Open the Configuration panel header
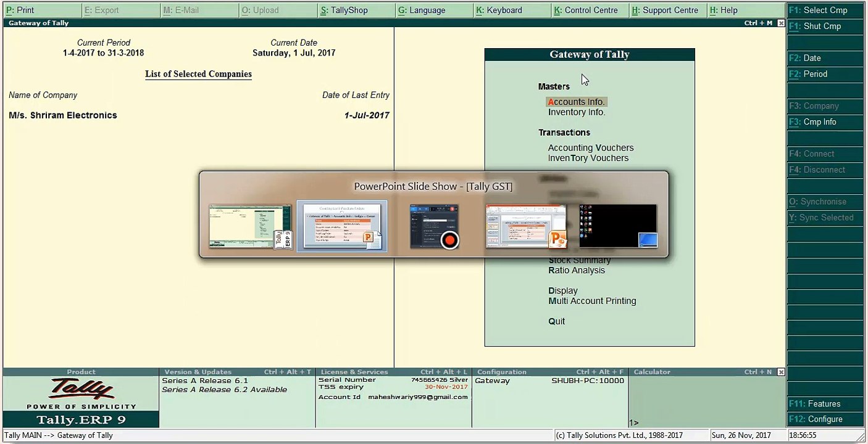 point(550,372)
